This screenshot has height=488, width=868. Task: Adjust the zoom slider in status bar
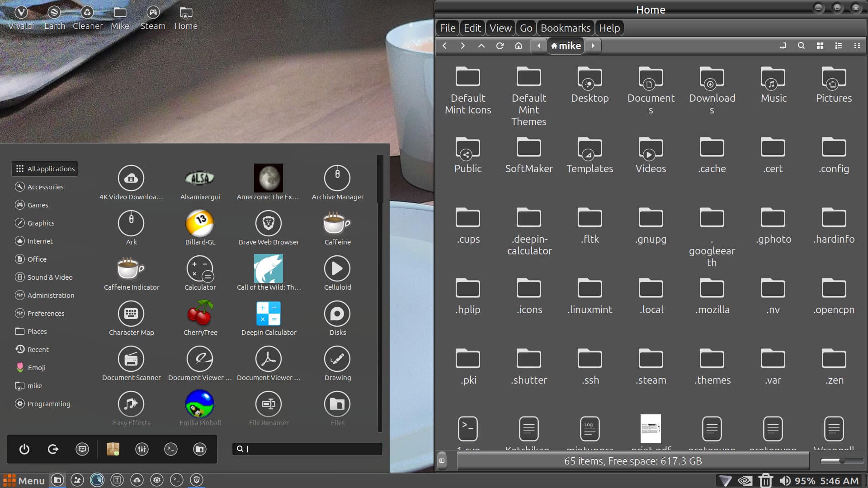point(841,461)
